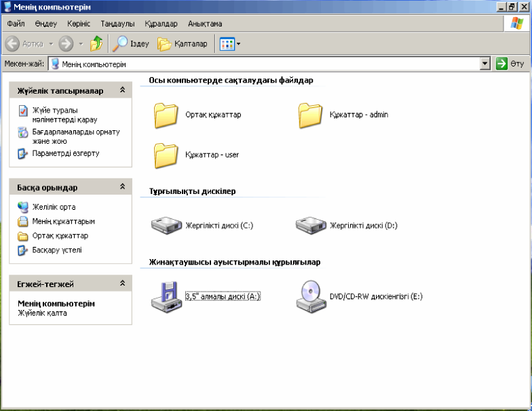Open the Желілік орта link
The width and height of the screenshot is (532, 411).
[x=54, y=207]
